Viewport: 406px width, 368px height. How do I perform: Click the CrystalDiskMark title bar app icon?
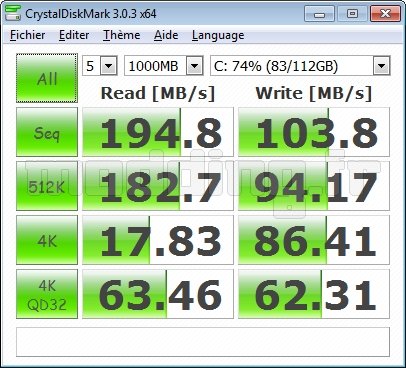click(13, 13)
